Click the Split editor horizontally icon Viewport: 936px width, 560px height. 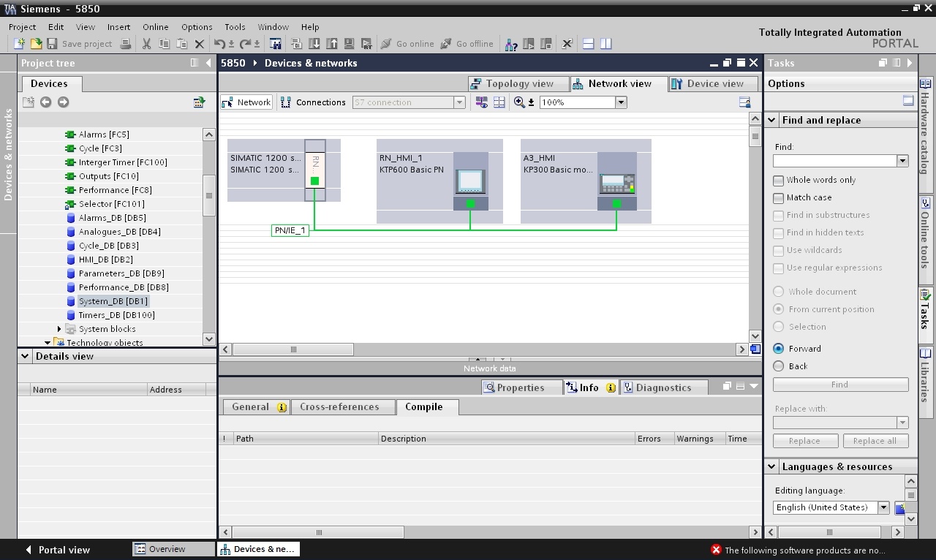click(x=588, y=44)
